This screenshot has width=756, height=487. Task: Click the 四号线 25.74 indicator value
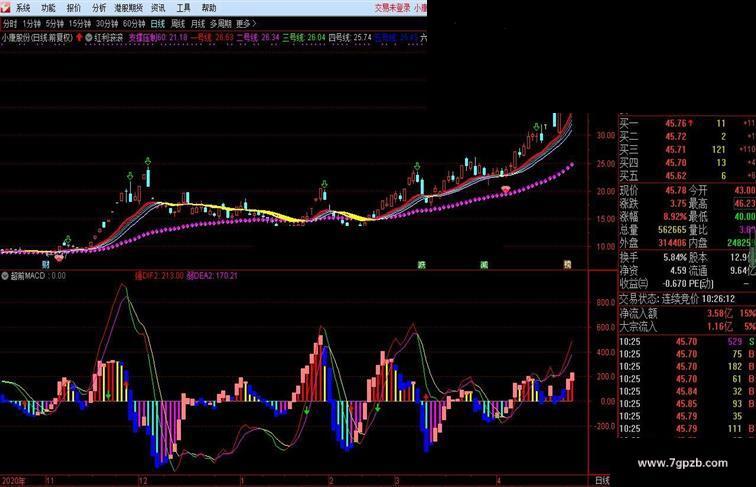350,38
